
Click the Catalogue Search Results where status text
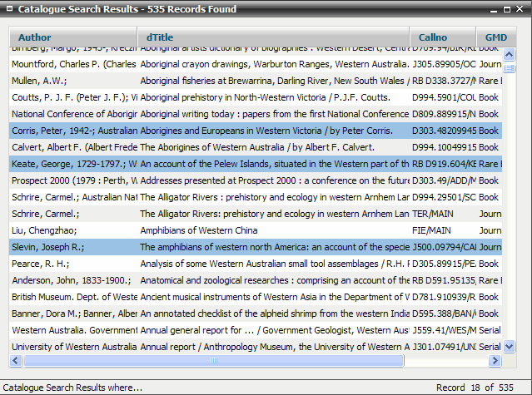pyautogui.click(x=73, y=388)
